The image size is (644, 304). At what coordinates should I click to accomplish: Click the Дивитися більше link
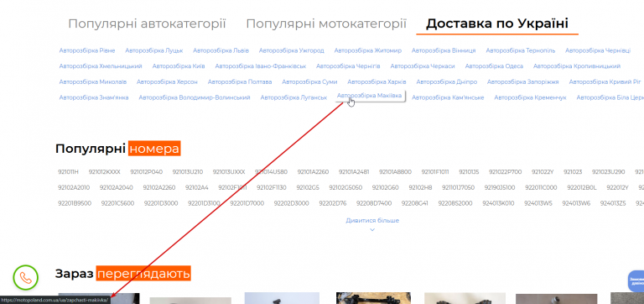click(x=372, y=221)
